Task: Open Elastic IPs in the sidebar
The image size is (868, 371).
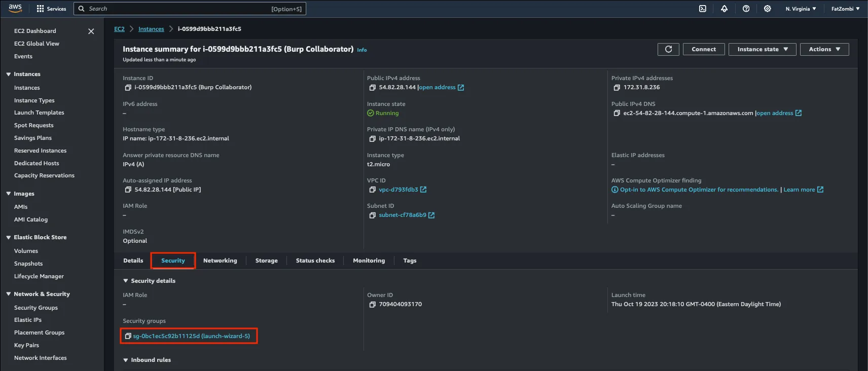Action: click(x=28, y=320)
